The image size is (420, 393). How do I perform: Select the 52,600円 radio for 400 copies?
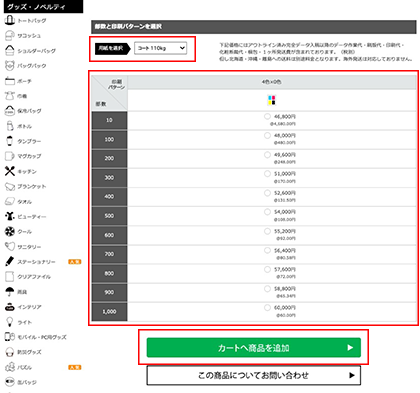[267, 193]
